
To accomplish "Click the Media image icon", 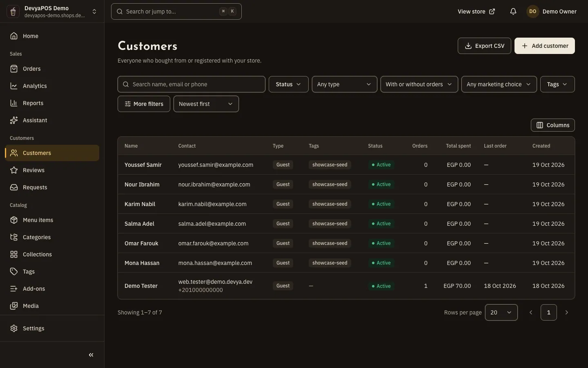I will [x=14, y=306].
